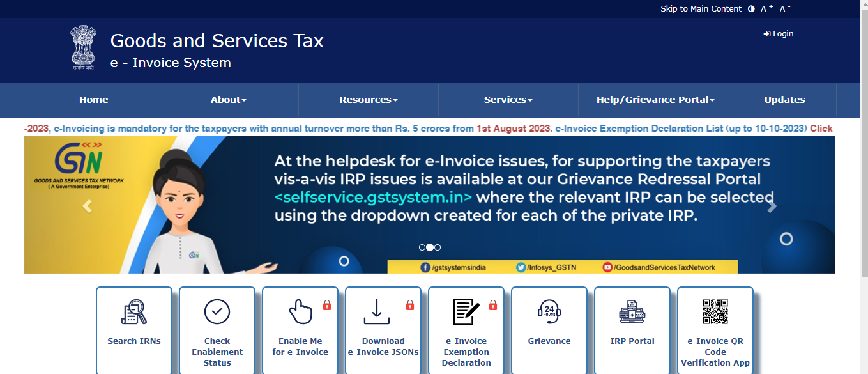Expand the About dropdown menu
This screenshot has height=374, width=868.
[x=228, y=100]
